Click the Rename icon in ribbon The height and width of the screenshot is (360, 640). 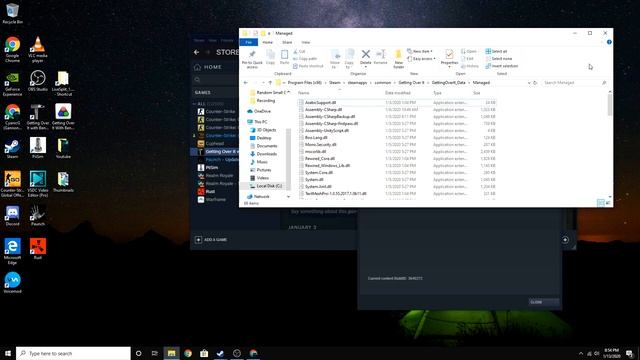(x=380, y=56)
